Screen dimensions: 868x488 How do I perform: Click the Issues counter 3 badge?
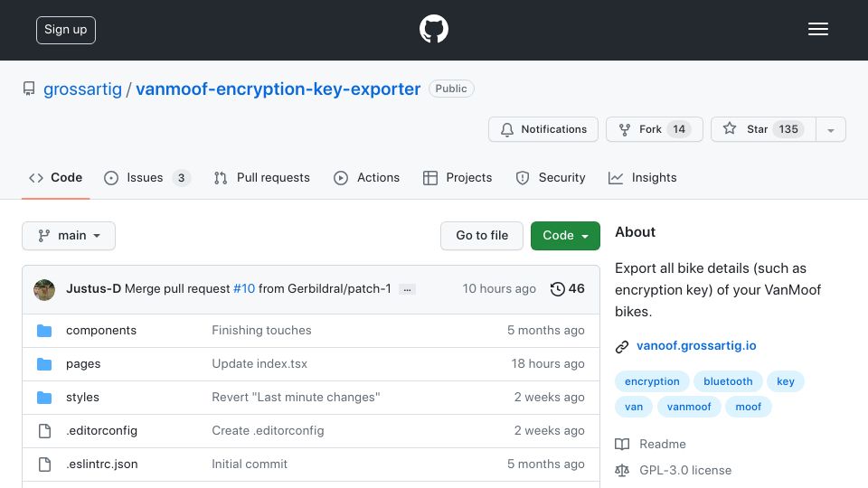(x=181, y=178)
